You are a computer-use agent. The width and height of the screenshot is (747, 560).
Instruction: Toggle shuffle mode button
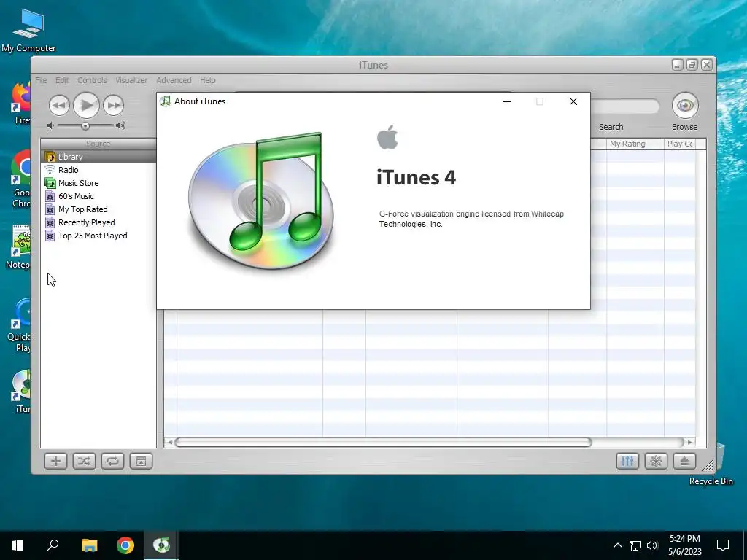(x=84, y=461)
